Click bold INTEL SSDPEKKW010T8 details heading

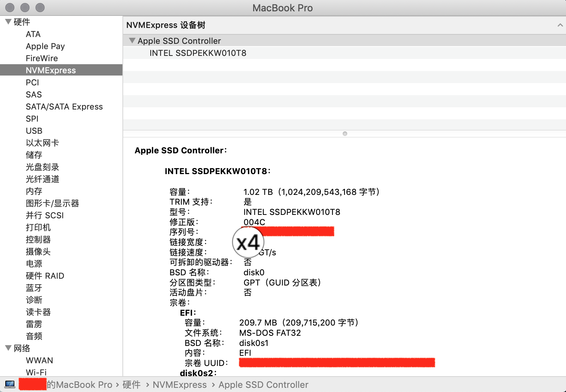coord(217,171)
